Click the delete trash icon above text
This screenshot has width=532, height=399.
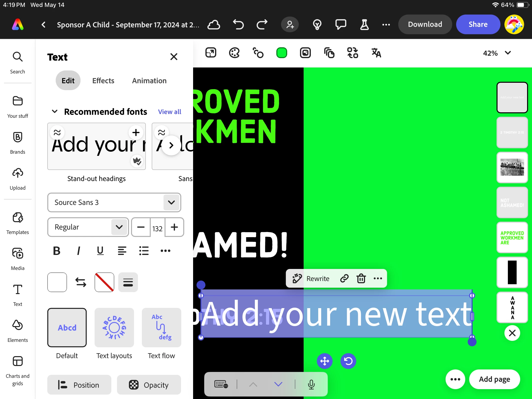pyautogui.click(x=361, y=279)
